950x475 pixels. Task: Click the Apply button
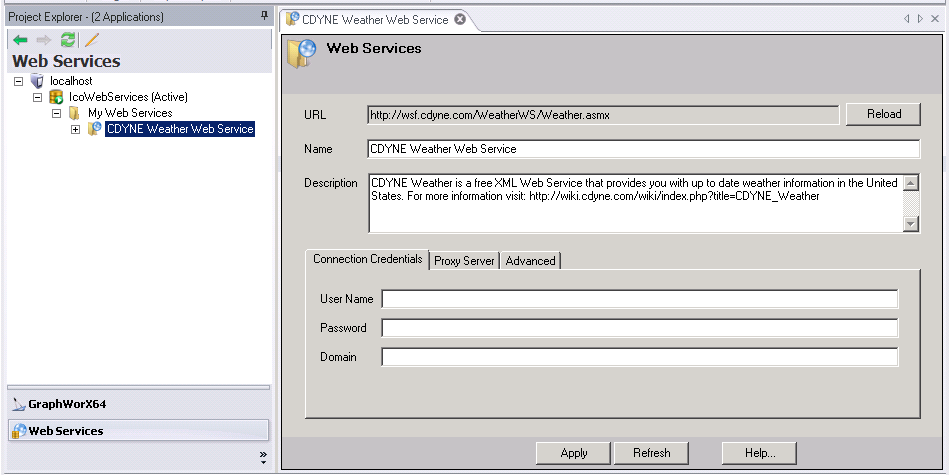(573, 453)
